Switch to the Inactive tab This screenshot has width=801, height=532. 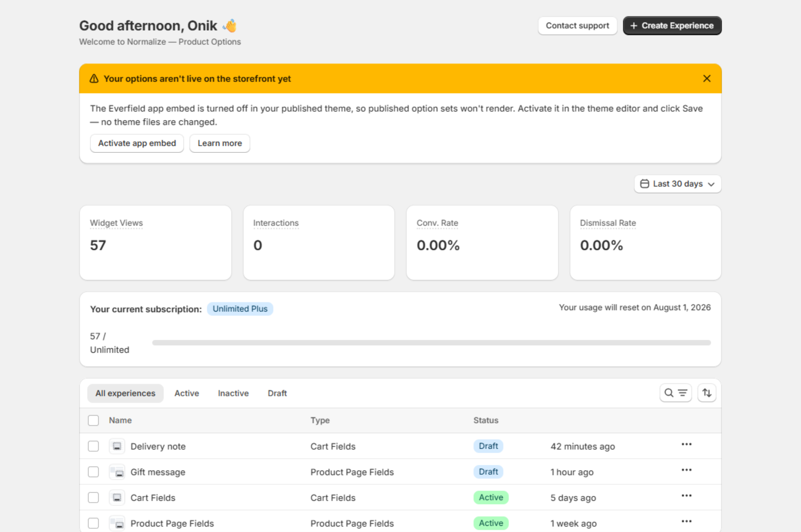[x=233, y=393]
